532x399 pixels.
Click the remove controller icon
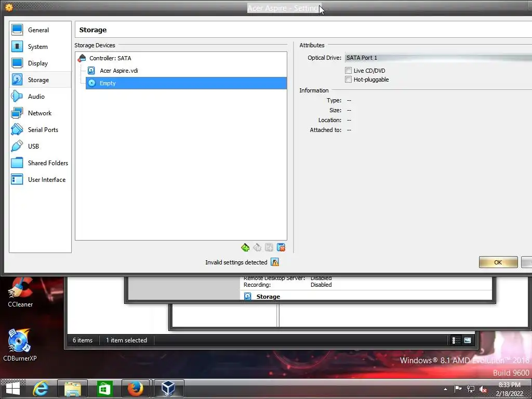point(257,247)
